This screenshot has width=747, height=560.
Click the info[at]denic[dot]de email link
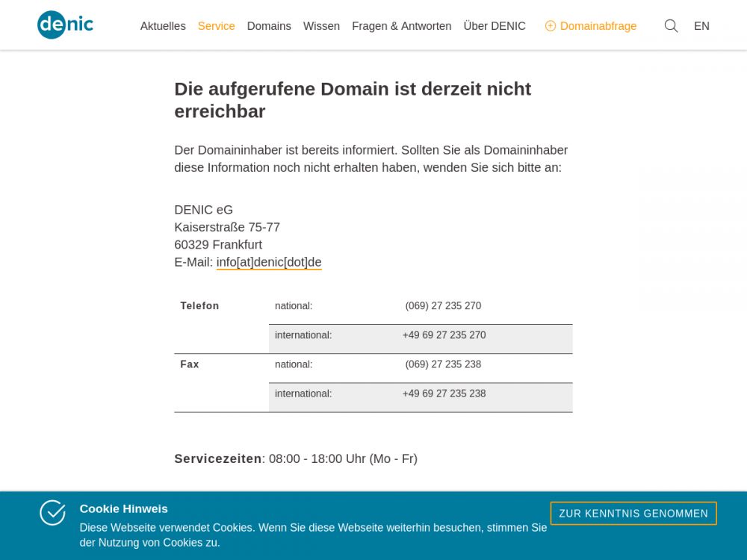[x=269, y=262]
